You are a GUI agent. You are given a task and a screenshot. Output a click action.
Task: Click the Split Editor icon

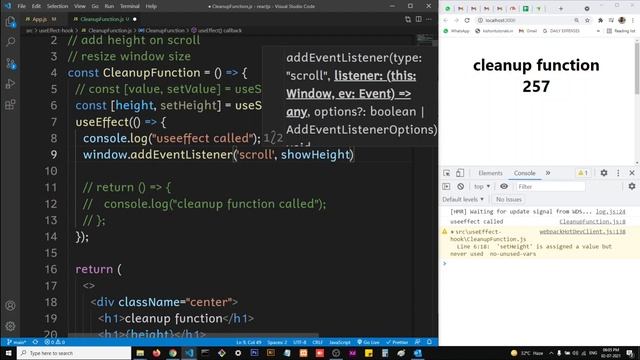tap(418, 19)
